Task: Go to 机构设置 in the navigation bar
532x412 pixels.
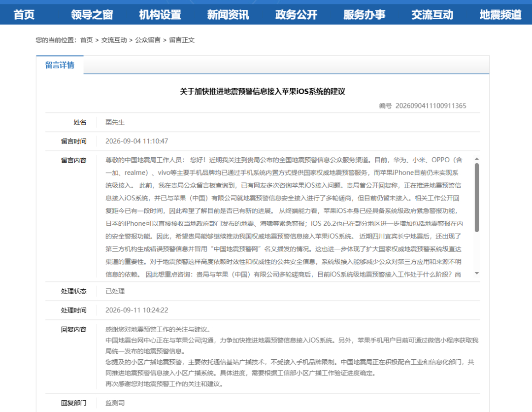Action: [x=160, y=15]
